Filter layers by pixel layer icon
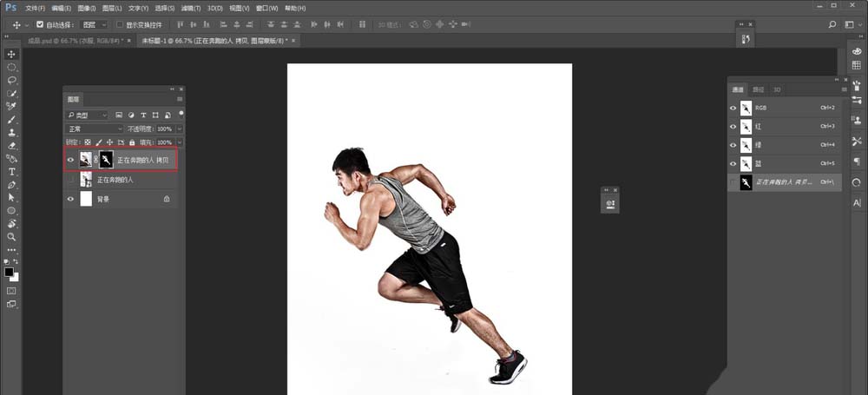 tap(118, 115)
